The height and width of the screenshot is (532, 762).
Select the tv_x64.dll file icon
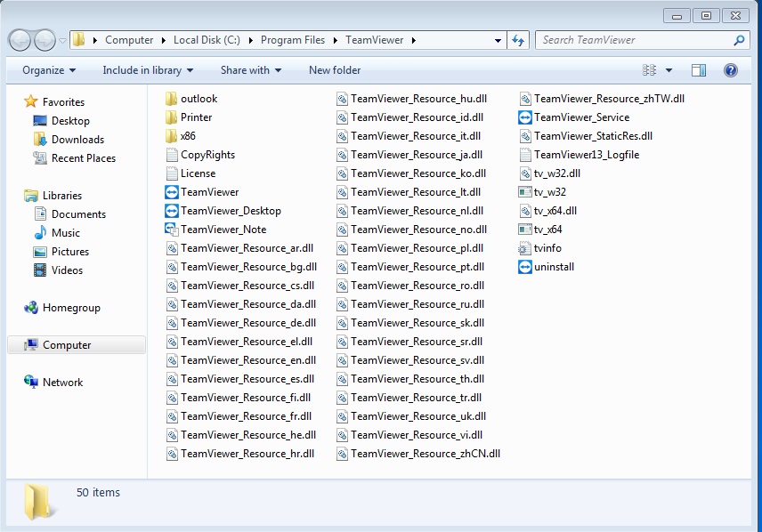525,212
